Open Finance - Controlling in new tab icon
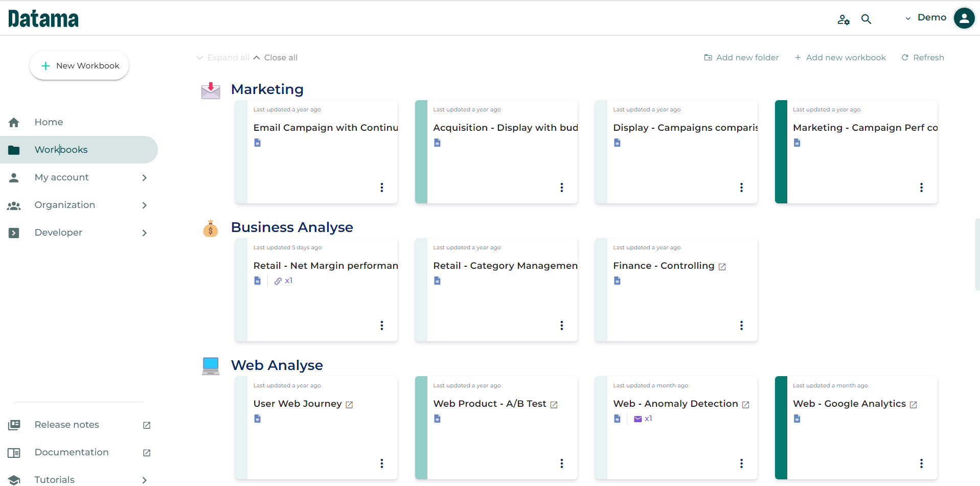 (x=722, y=267)
